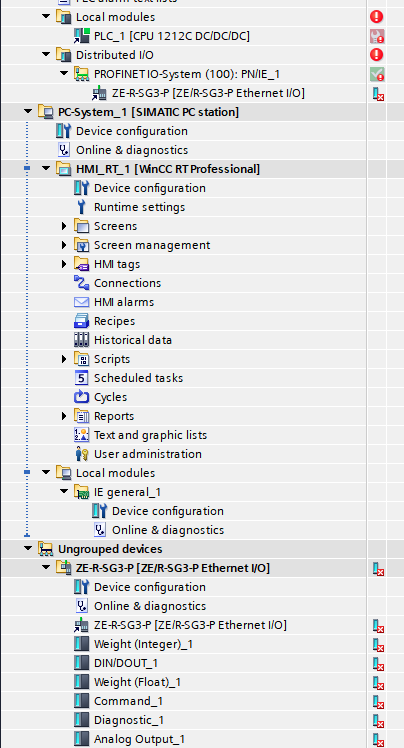Select Weight (Float)_1 module
404x748 pixels.
[x=137, y=682]
